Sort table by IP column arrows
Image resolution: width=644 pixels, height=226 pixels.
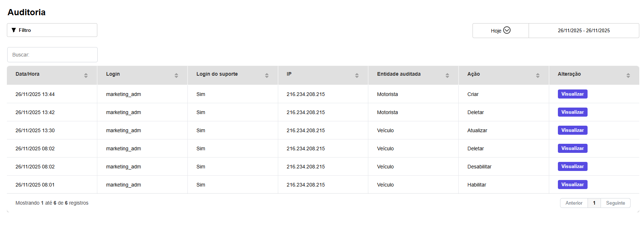point(357,75)
